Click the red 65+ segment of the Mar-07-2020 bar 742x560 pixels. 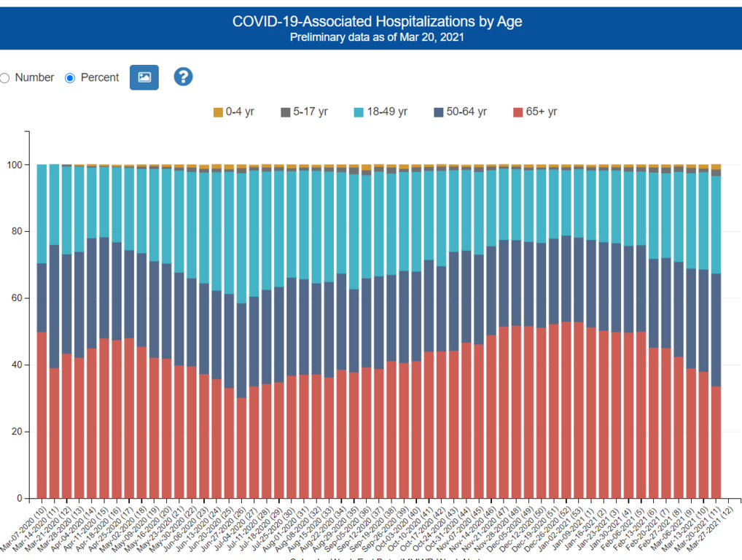pyautogui.click(x=42, y=416)
